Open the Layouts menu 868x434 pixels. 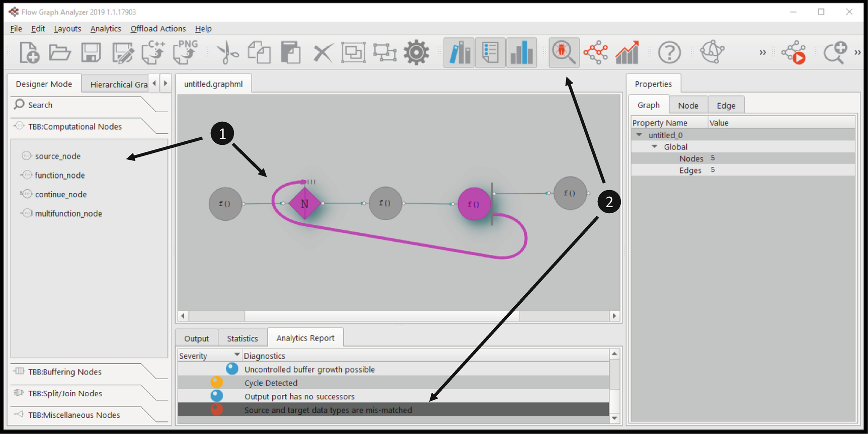click(x=67, y=29)
